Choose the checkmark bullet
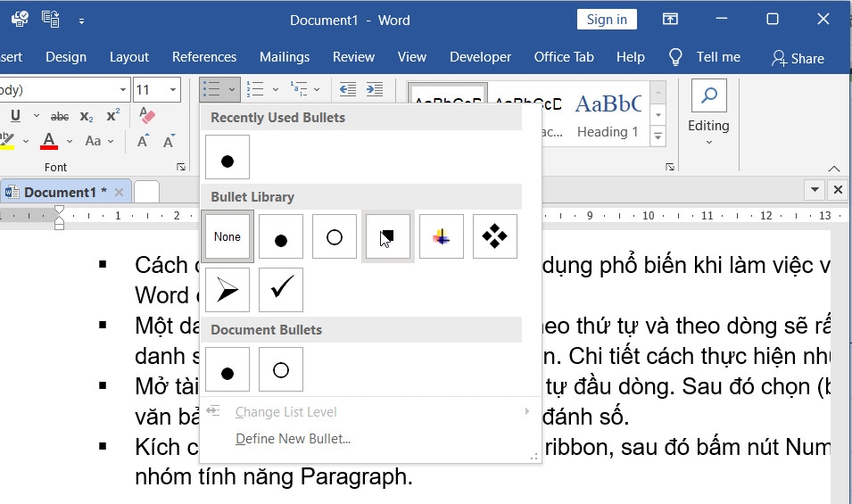This screenshot has height=504, width=852. coord(281,290)
